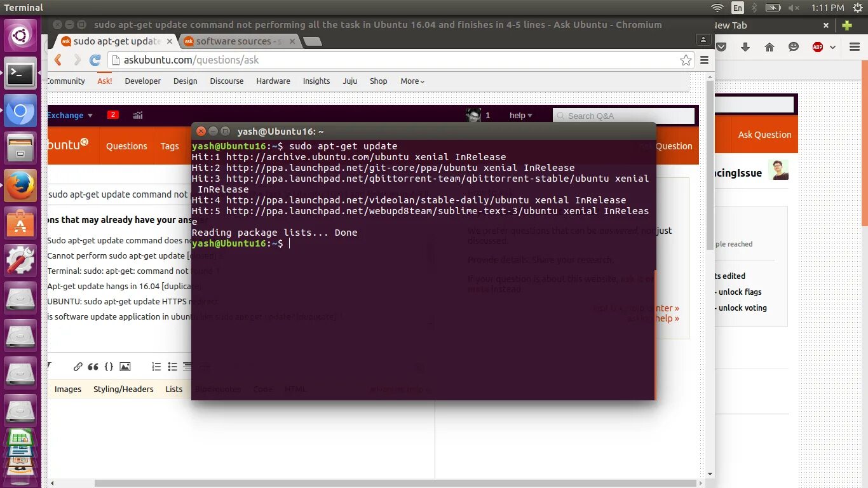Image resolution: width=868 pixels, height=488 pixels.
Task: Open the battery indicator menu
Action: tap(773, 8)
